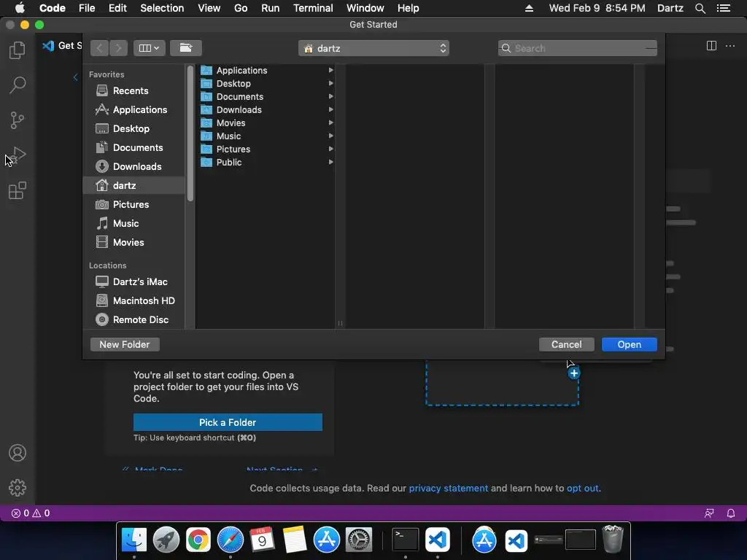
Task: Open the Go menu
Action: pyautogui.click(x=241, y=8)
